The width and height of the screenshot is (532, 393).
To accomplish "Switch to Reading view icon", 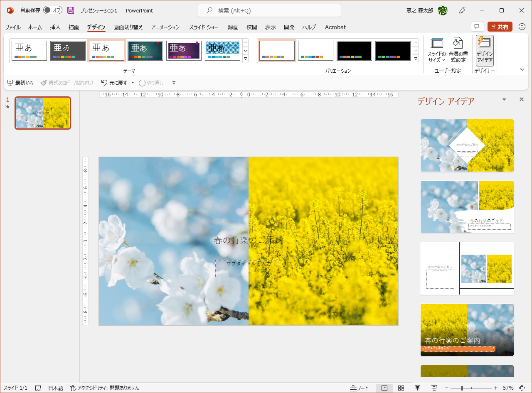I will click(x=417, y=388).
